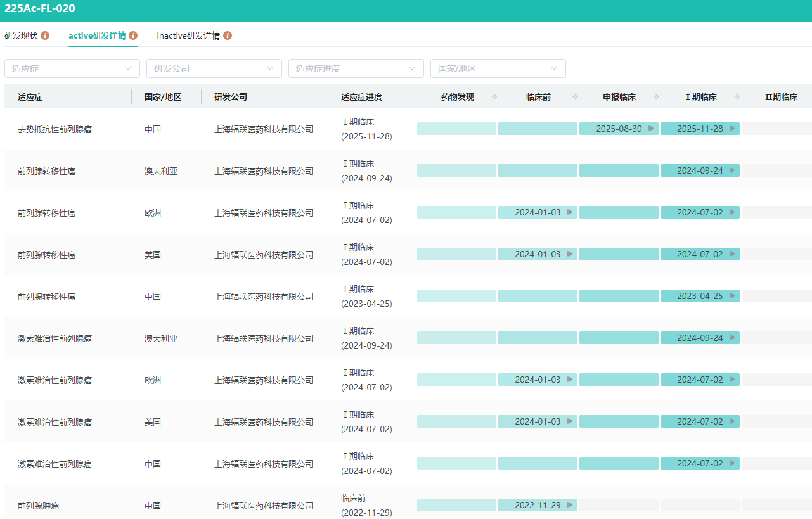The width and height of the screenshot is (812, 519).
Task: Click info icon beside inactive研发详情 tab
Action: point(228,35)
